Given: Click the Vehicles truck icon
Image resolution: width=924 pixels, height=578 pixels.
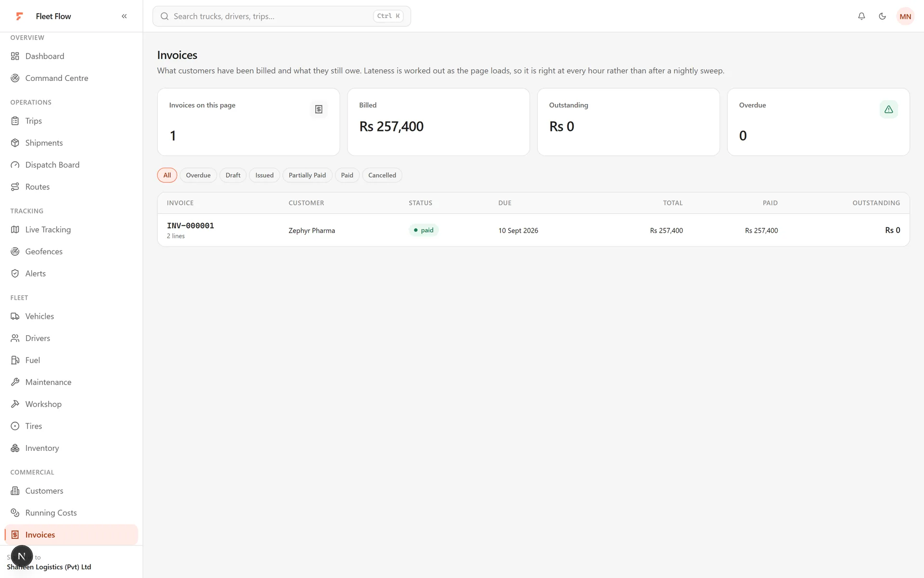Looking at the screenshot, I should (x=15, y=316).
